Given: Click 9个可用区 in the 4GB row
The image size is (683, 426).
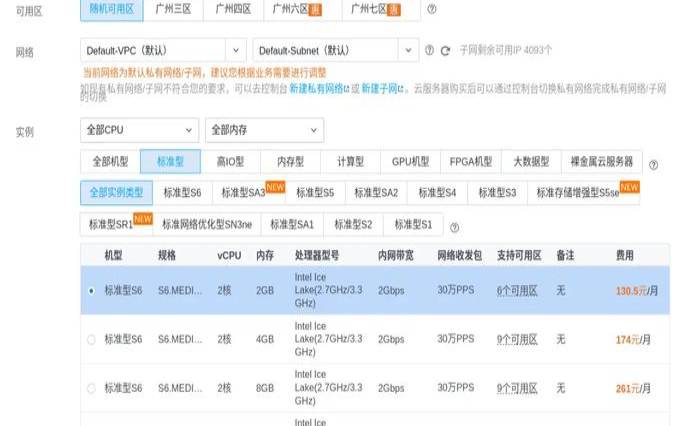Looking at the screenshot, I should 517,339.
